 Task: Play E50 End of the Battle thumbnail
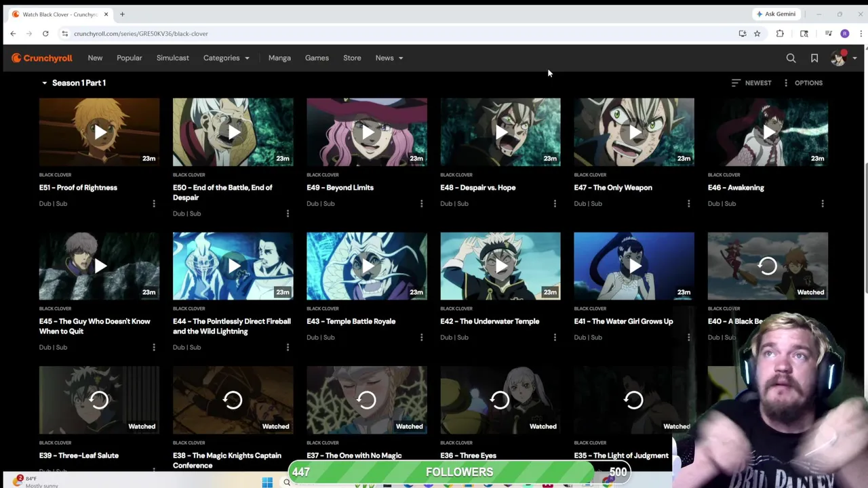(233, 132)
